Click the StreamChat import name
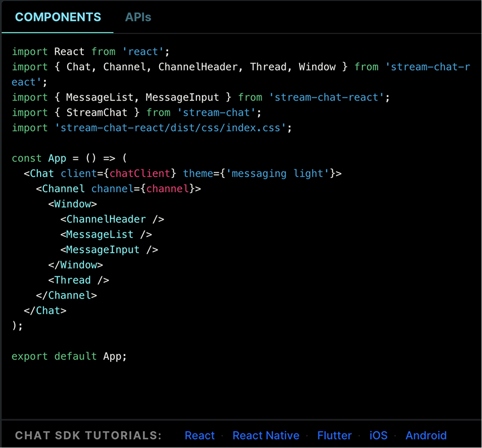This screenshot has width=482, height=448. 97,113
